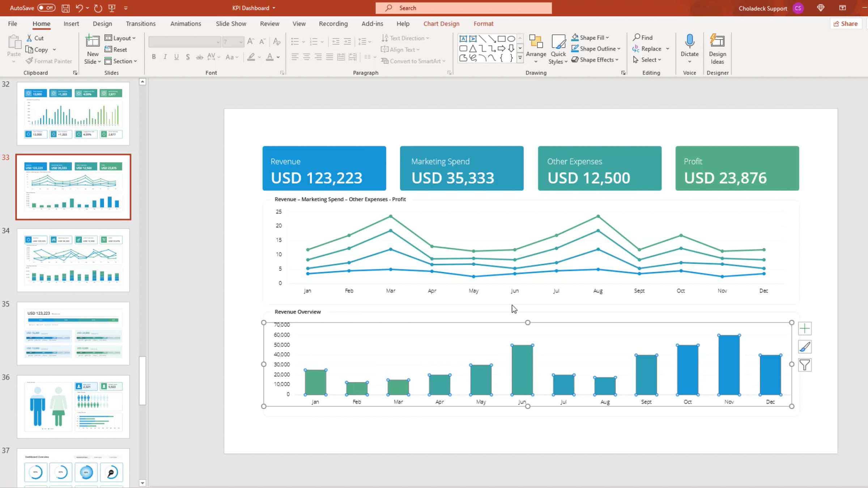Toggle Italic formatting button
The height and width of the screenshot is (488, 868).
tap(165, 57)
